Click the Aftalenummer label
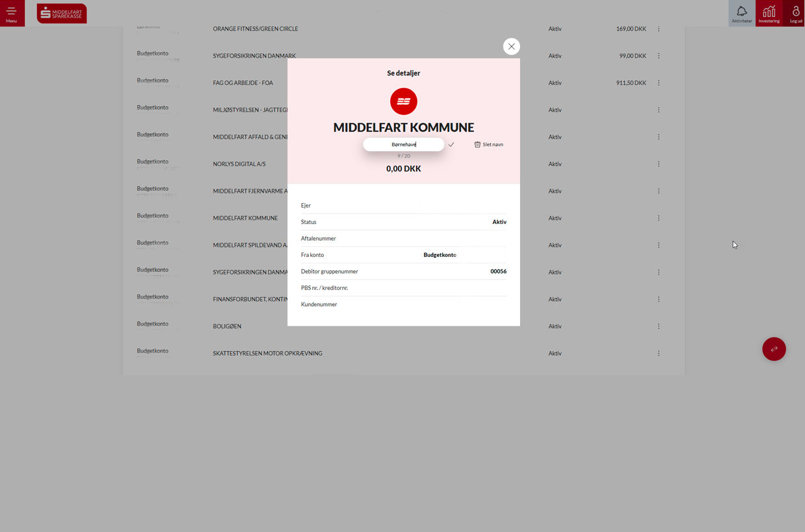The height and width of the screenshot is (532, 805). click(319, 239)
